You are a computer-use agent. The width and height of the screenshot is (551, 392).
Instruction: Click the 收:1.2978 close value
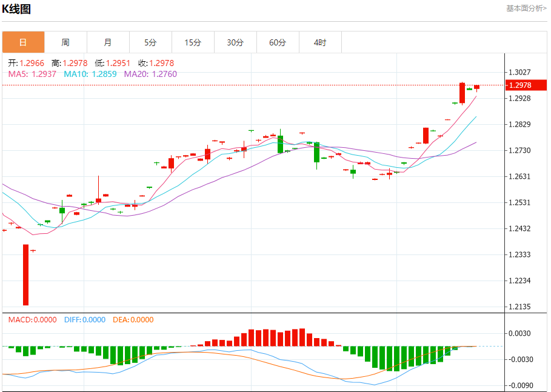tap(156, 63)
